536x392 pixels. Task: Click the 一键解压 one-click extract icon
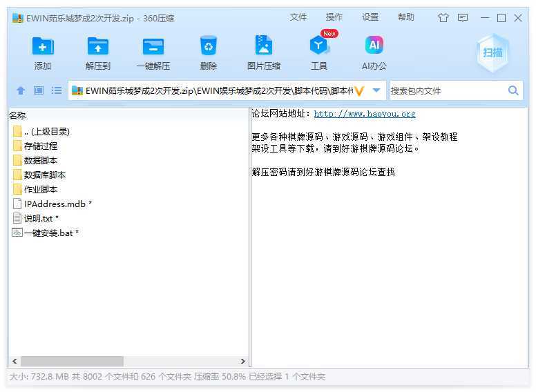153,46
